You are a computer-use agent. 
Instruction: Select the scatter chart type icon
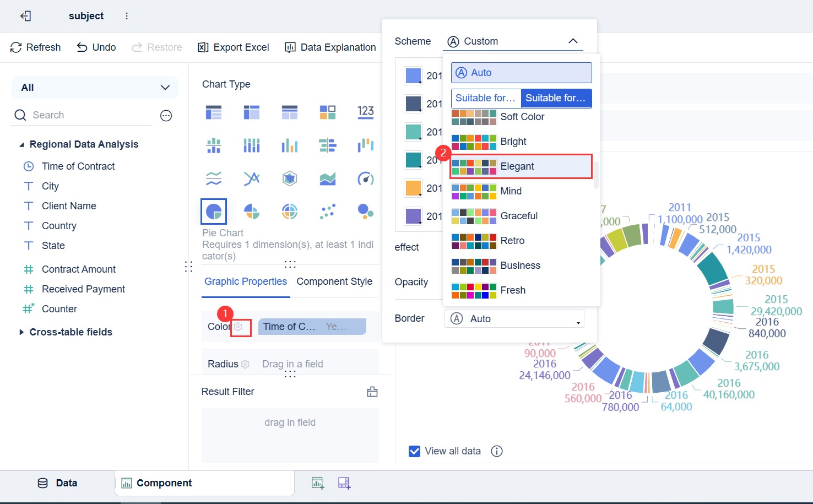[327, 212]
